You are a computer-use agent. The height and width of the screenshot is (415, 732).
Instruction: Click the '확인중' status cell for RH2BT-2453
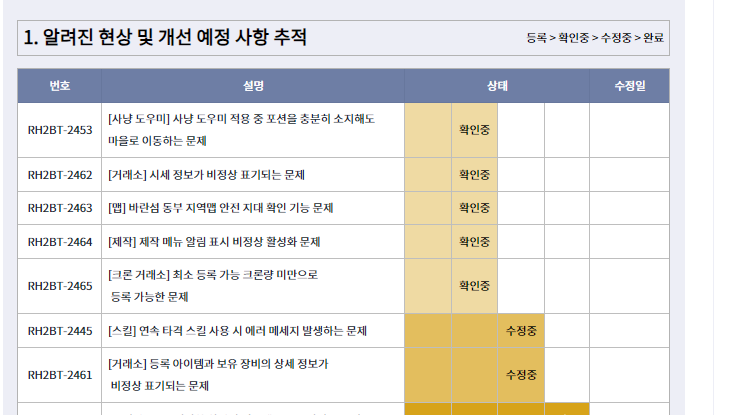[474, 130]
